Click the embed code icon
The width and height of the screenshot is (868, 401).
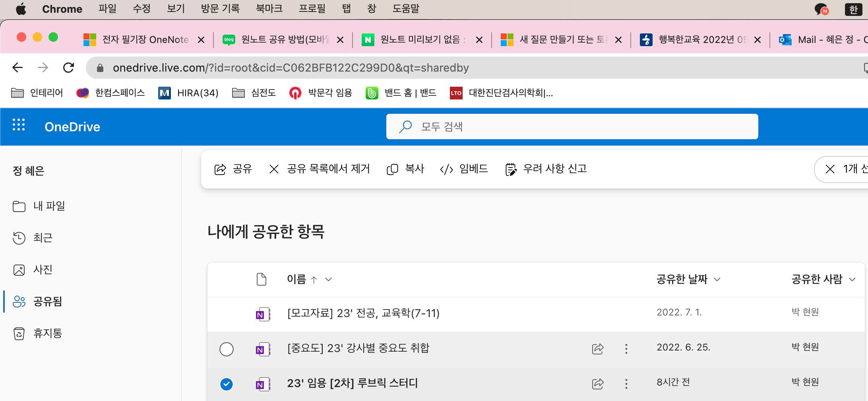(x=447, y=169)
